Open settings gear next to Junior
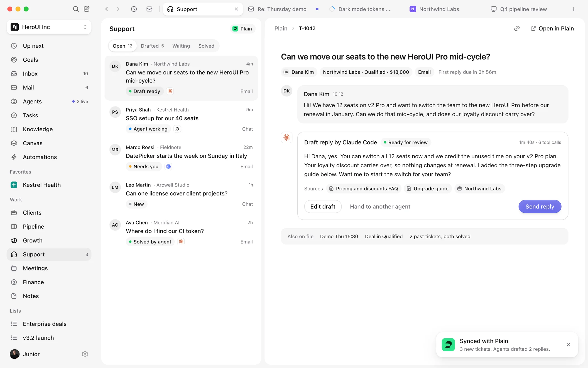This screenshot has width=588, height=368. click(85, 354)
